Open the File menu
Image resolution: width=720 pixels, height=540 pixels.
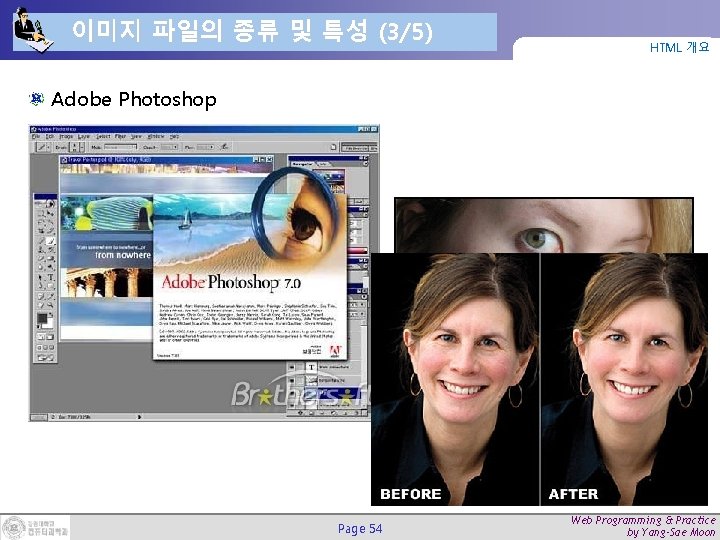(35, 136)
